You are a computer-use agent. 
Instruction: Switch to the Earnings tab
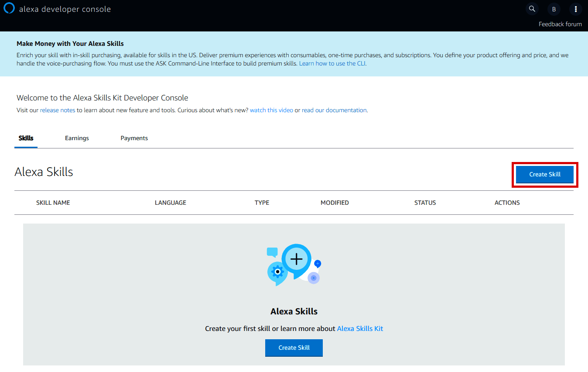click(77, 138)
